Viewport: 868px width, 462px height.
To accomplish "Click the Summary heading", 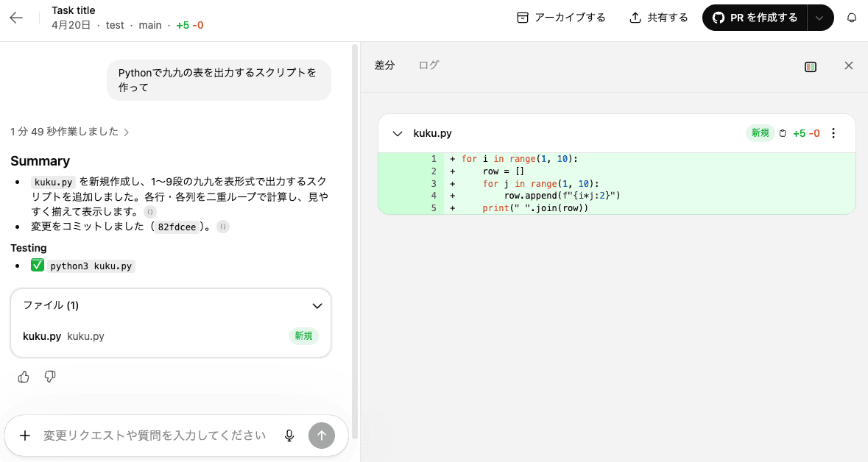I will pyautogui.click(x=40, y=161).
